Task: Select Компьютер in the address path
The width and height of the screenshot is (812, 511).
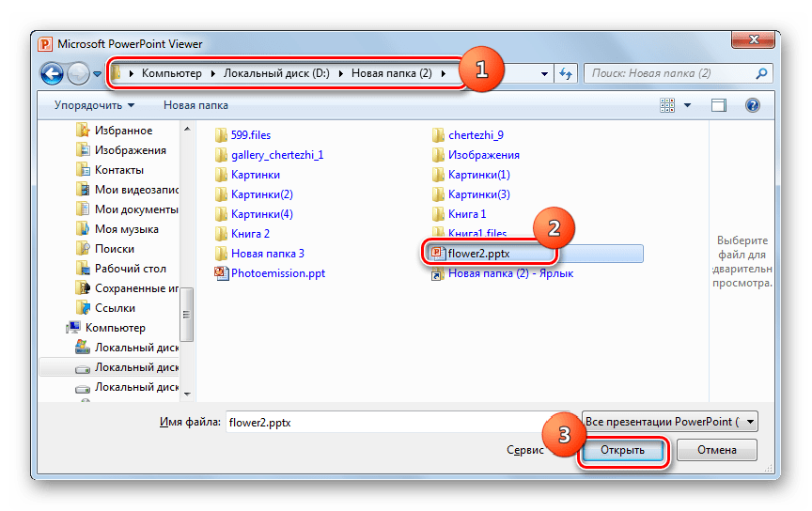Action: [x=171, y=73]
